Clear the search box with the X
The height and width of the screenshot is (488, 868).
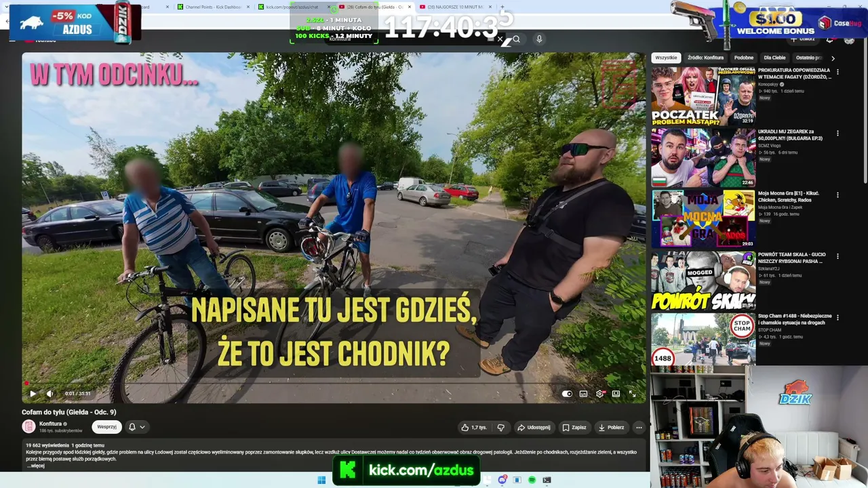[500, 39]
